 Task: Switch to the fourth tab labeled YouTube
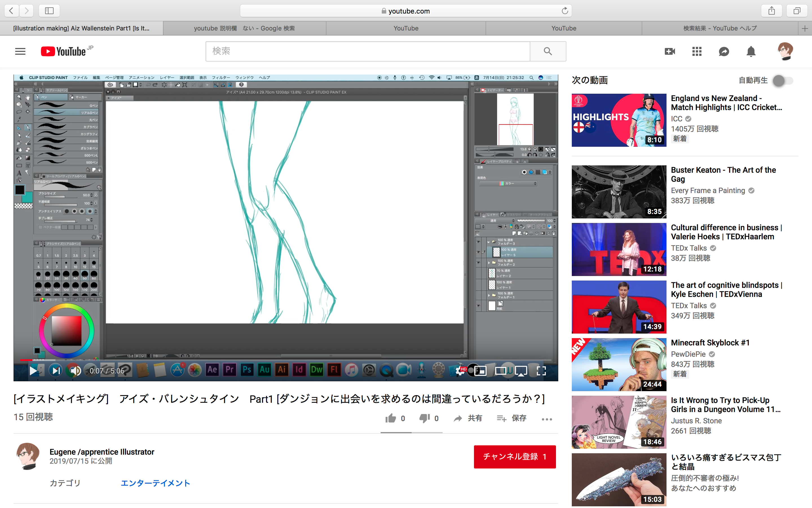564,29
